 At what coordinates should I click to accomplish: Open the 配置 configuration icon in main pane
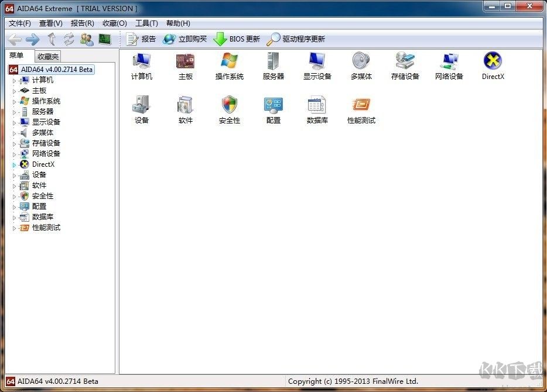point(273,105)
